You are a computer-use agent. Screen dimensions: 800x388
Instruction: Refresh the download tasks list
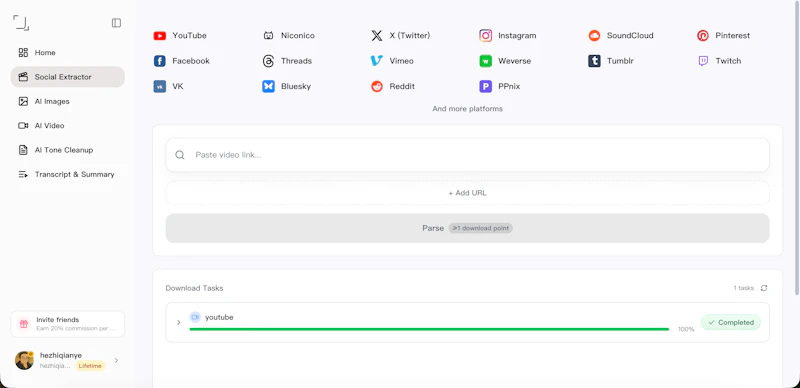click(764, 288)
